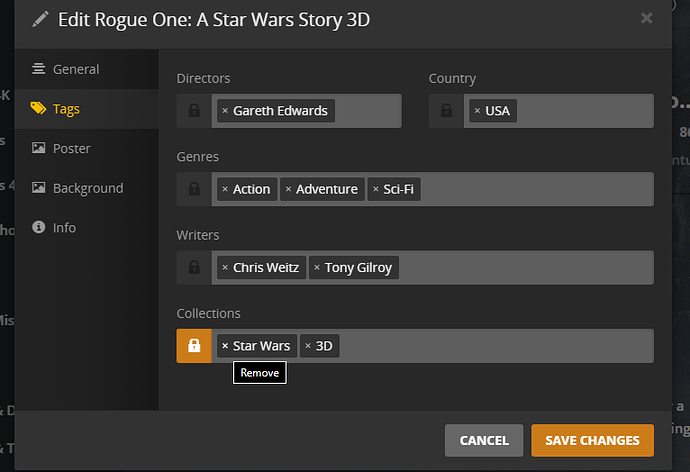This screenshot has width=690, height=472.
Task: Remove the Action genre tag
Action: point(225,189)
